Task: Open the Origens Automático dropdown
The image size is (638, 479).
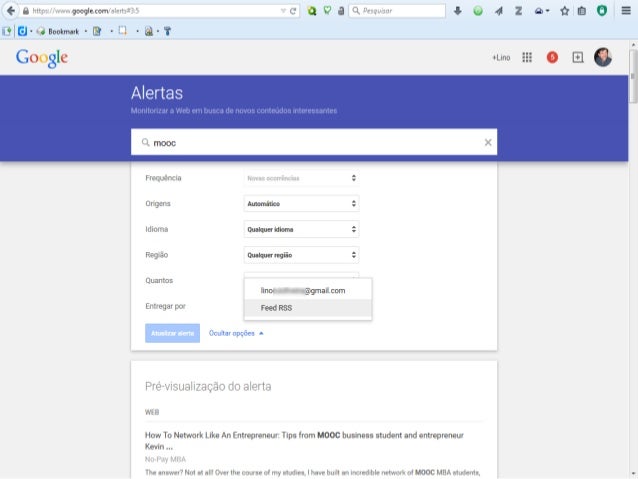Action: point(301,203)
